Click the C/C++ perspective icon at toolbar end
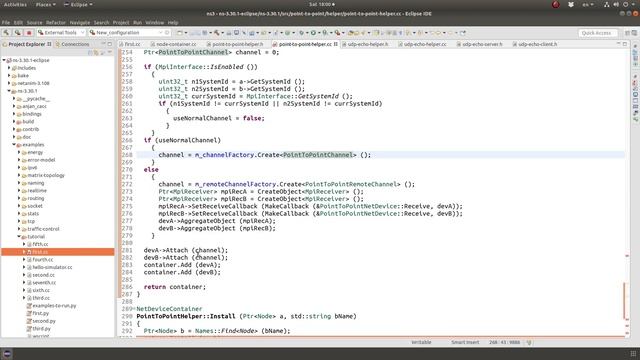 point(634,33)
